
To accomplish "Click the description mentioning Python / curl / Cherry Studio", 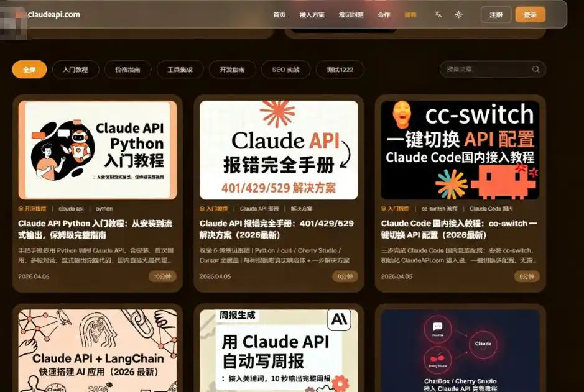I will [274, 255].
